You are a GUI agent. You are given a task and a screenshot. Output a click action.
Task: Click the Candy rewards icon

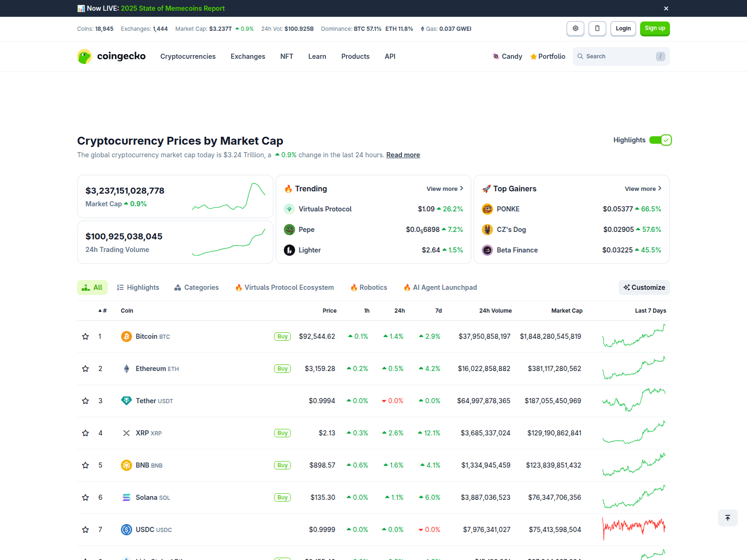point(496,56)
